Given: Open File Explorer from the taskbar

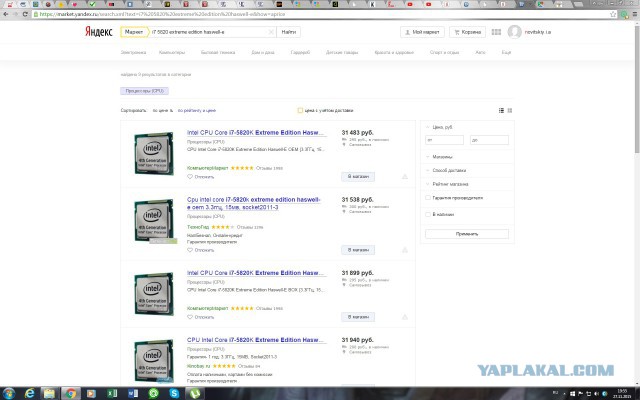Looking at the screenshot, I should 49,393.
